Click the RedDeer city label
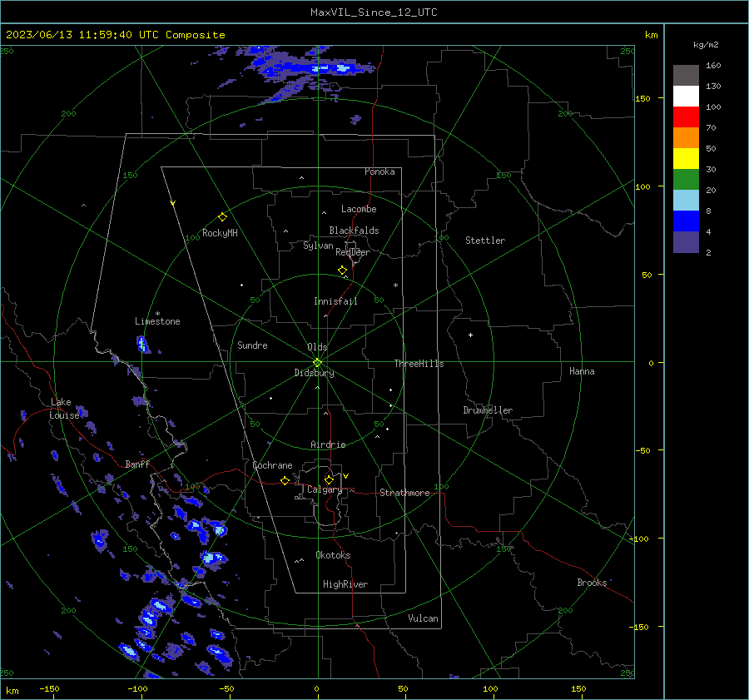The image size is (749, 700). point(353,252)
